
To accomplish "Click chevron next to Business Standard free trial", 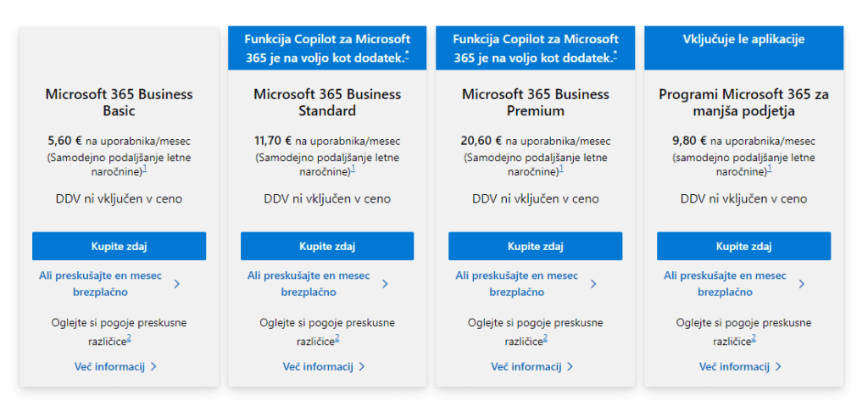I will click(x=385, y=284).
